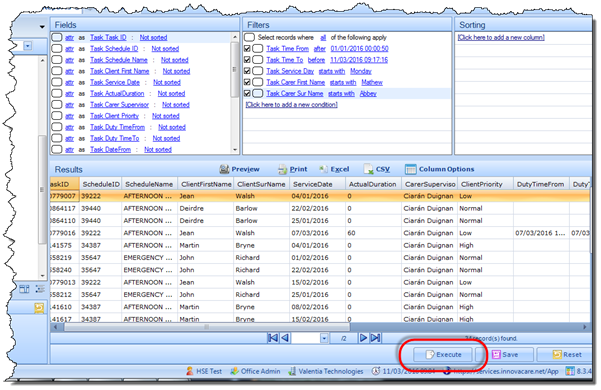Click the Fields list scroll up arrow
This screenshot has width=601, height=390.
pyautogui.click(x=235, y=37)
